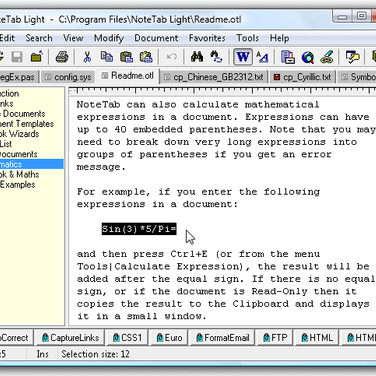Select the 'ok & Maths' outline topic
This screenshot has height=376, width=376.
point(19,174)
